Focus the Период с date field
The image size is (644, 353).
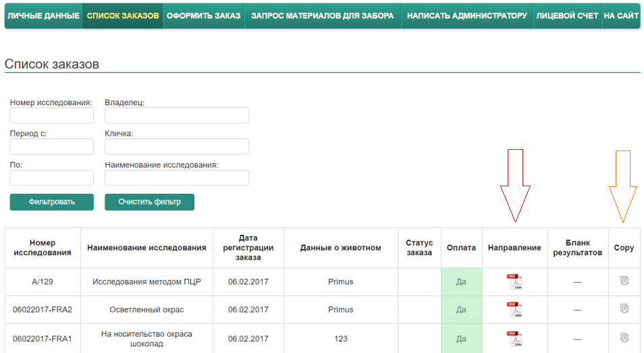tap(52, 146)
